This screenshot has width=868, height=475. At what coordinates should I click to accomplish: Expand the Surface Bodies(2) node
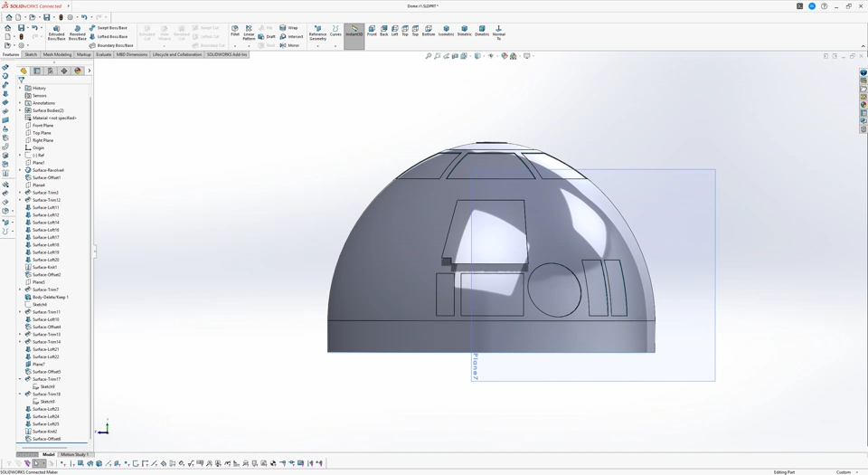point(20,110)
